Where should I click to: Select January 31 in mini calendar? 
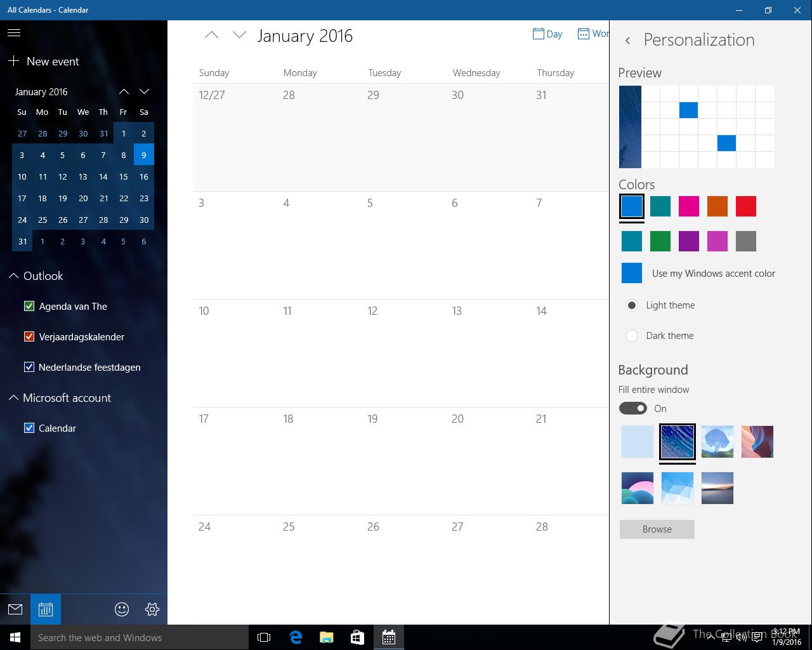tap(22, 241)
